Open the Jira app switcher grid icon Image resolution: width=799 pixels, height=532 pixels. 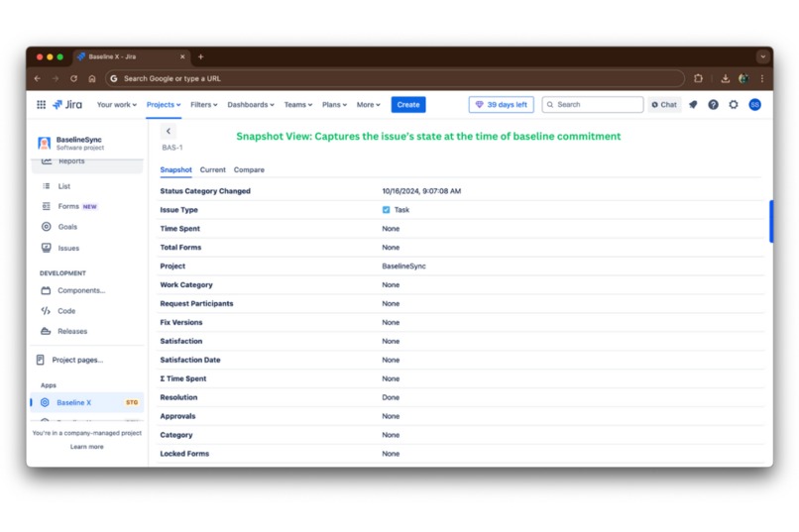[42, 104]
